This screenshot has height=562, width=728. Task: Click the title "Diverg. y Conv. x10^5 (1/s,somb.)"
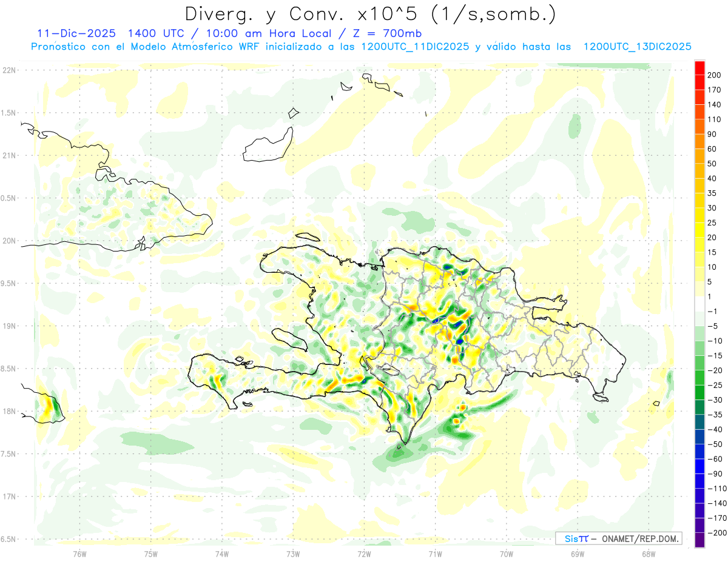[x=369, y=14]
